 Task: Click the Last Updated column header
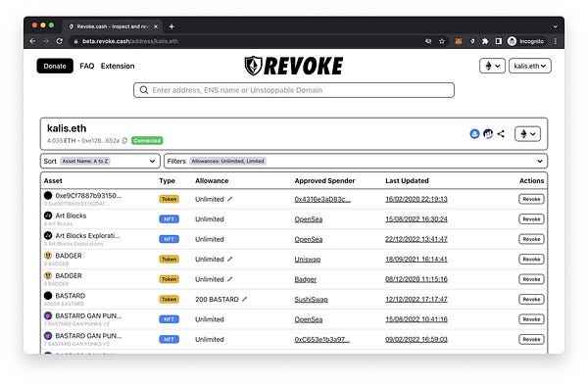click(407, 180)
